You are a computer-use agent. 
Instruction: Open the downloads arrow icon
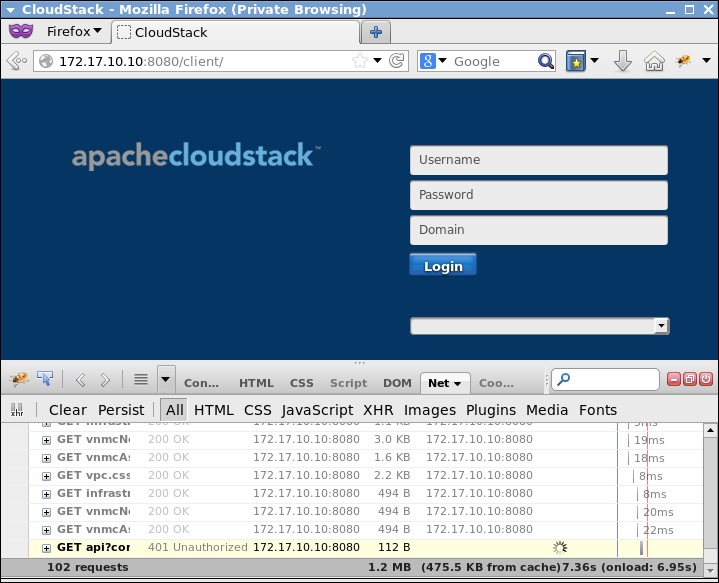(x=623, y=61)
